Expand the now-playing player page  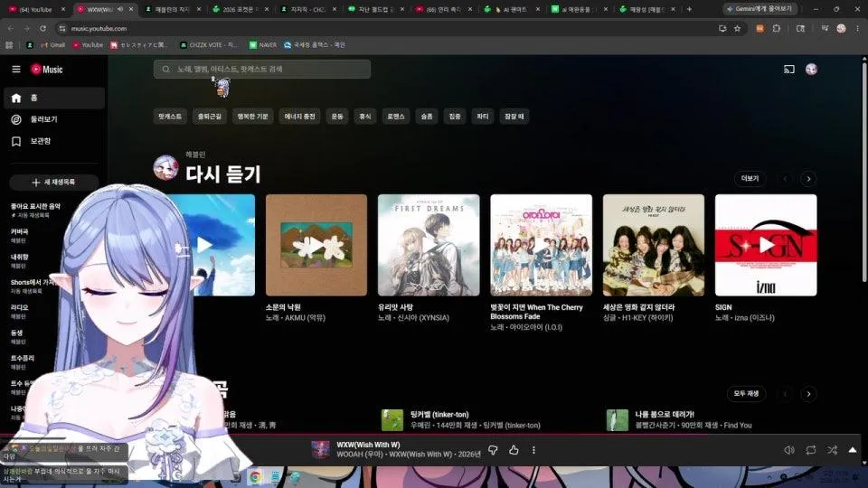coord(853,450)
